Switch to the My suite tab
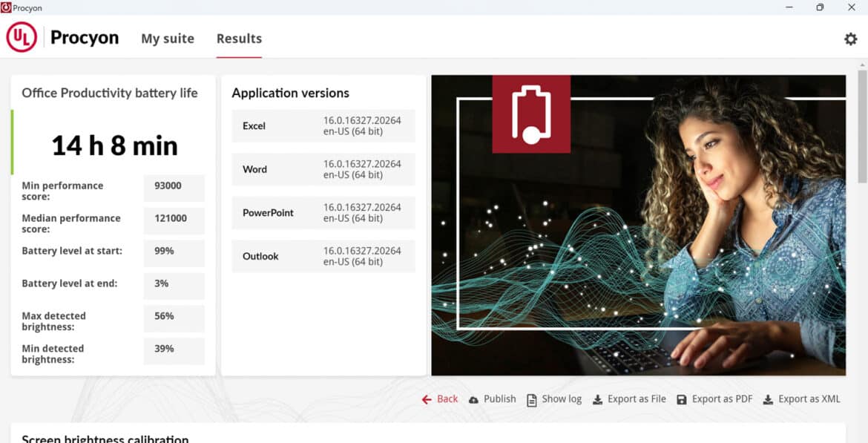 (x=168, y=39)
